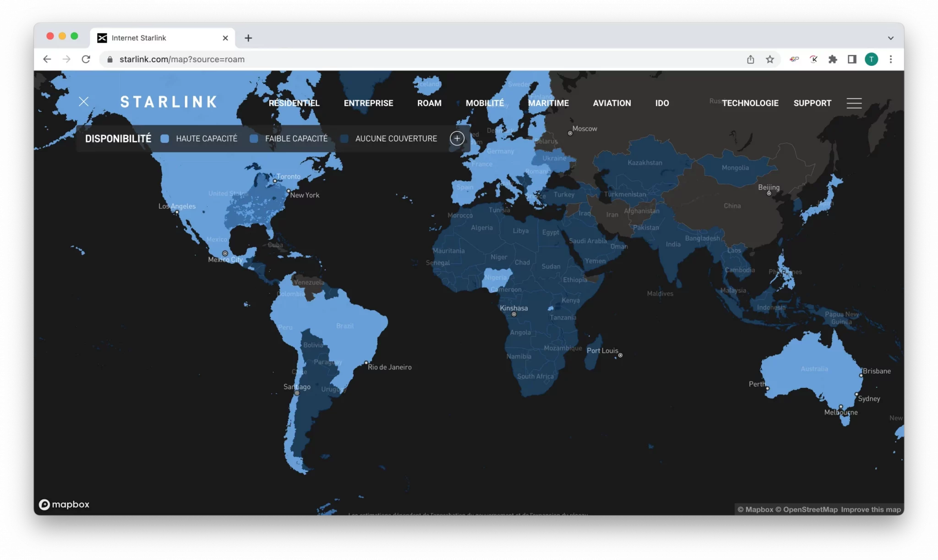Screen dimensions: 938x560
Task: Click the Mexico City map marker
Action: [225, 253]
